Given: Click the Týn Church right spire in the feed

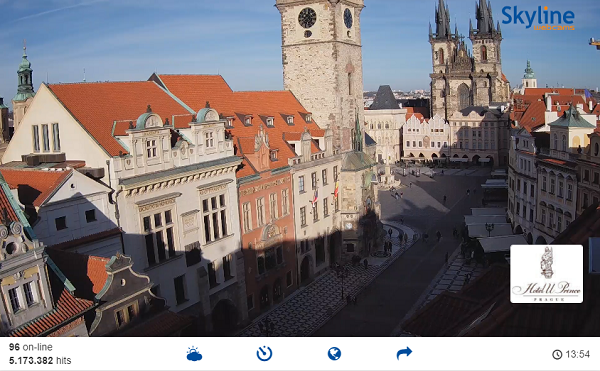Looking at the screenshot, I should click(x=485, y=17).
